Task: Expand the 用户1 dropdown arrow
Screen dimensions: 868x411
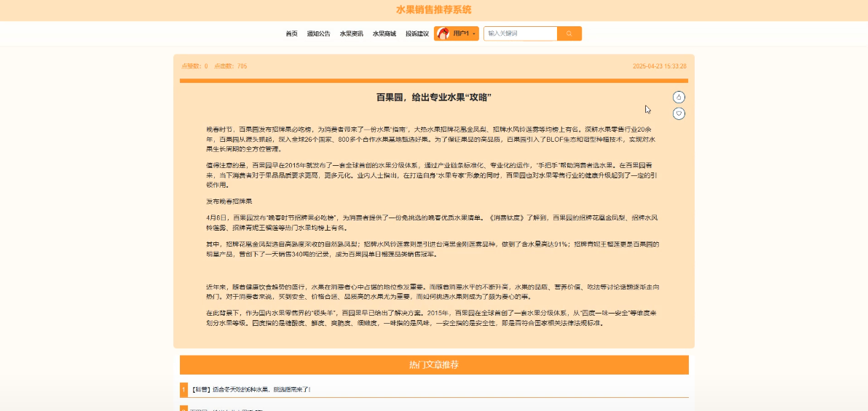Action: pyautogui.click(x=474, y=34)
